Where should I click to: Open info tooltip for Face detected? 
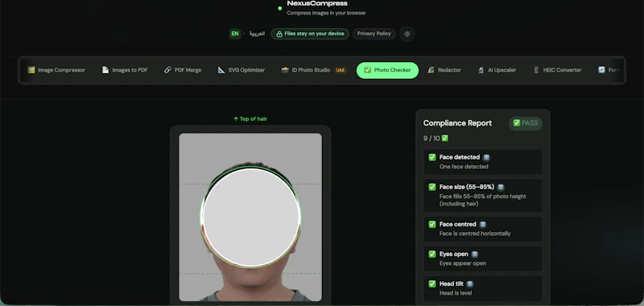(486, 157)
